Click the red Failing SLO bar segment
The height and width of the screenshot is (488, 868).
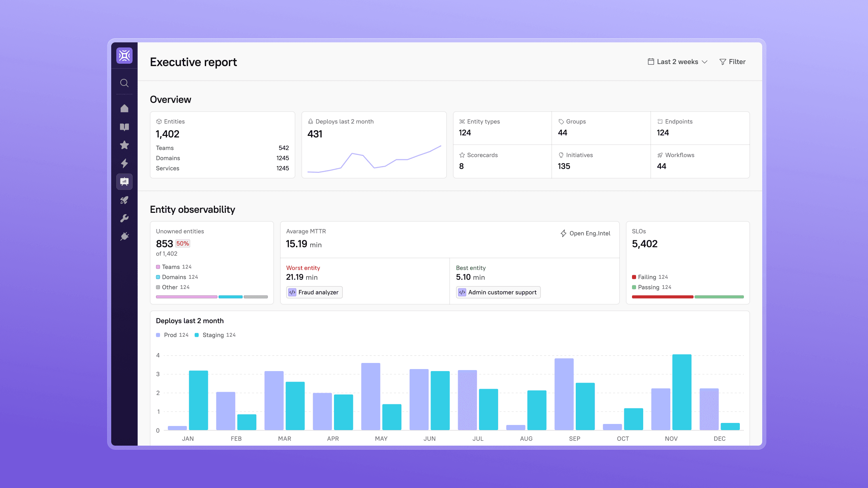click(x=662, y=297)
